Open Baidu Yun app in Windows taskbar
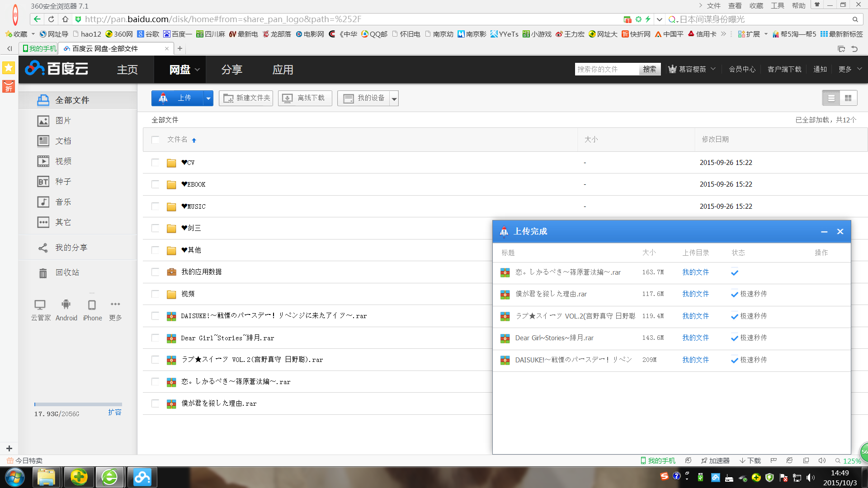Screen dimensions: 868x488 pyautogui.click(x=142, y=477)
